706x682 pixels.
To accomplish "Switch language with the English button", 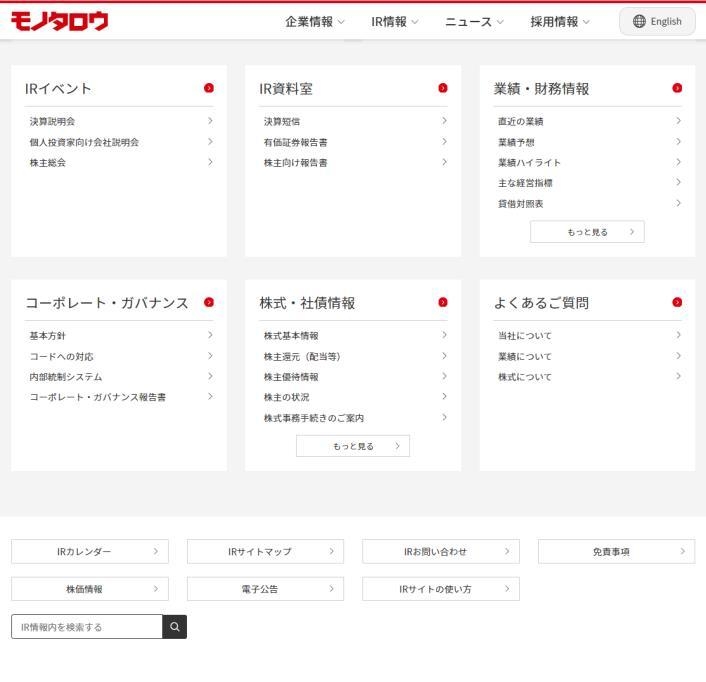I will point(657,21).
